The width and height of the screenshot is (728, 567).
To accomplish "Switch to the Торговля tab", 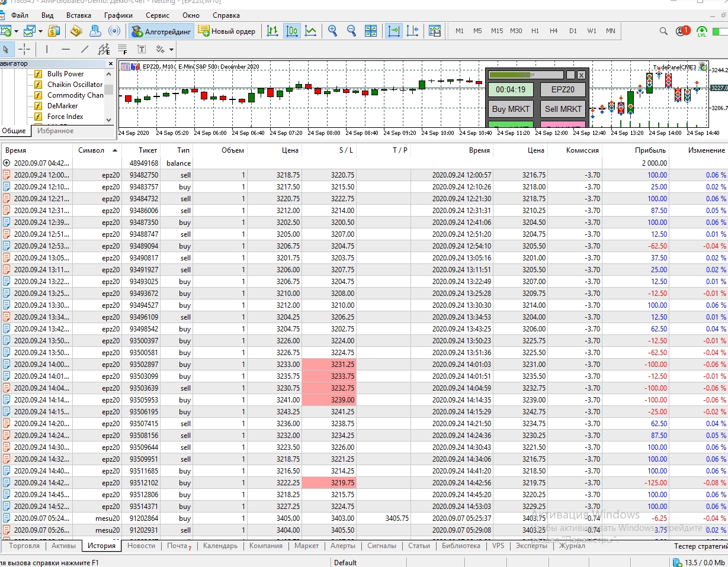I will click(24, 546).
